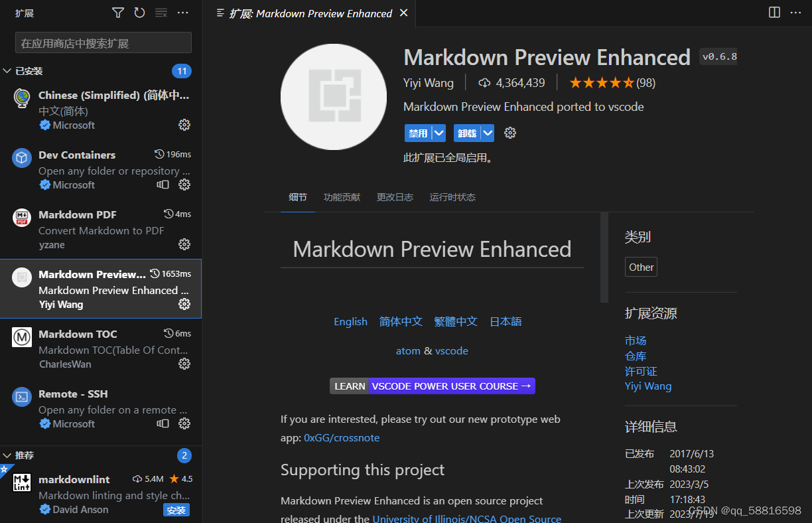Open the University of Illinois/NCSA Open Source link
The width and height of the screenshot is (812, 523).
(x=467, y=518)
